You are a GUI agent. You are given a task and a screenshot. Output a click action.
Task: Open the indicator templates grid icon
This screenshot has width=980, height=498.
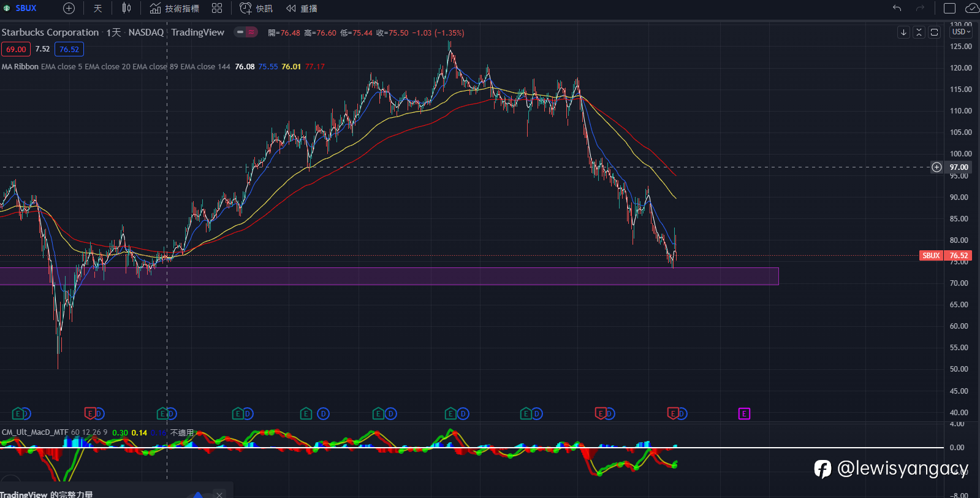[217, 9]
